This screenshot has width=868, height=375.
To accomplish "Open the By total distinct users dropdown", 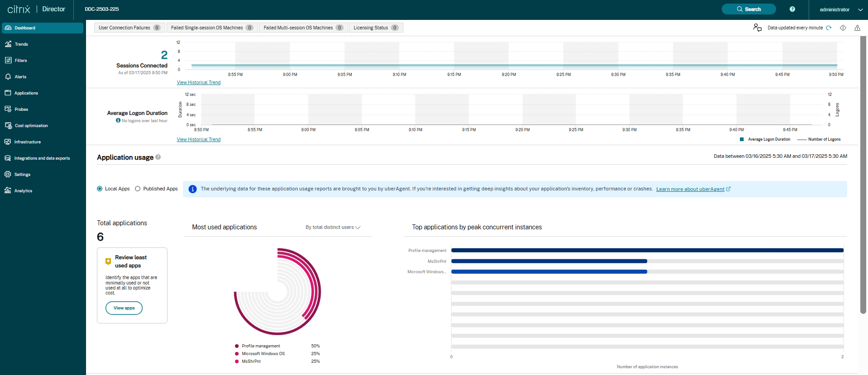I will [x=333, y=227].
